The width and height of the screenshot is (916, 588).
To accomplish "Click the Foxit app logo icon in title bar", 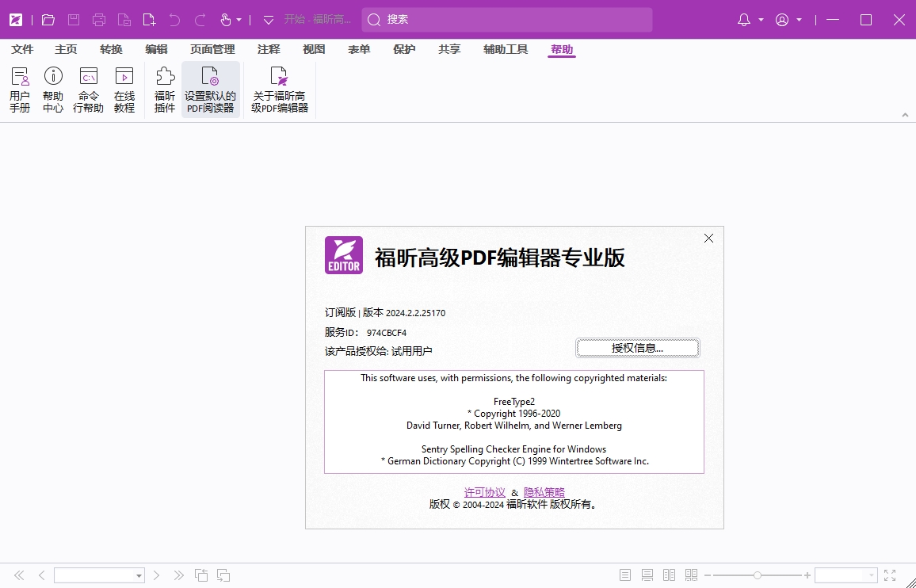I will [x=16, y=20].
